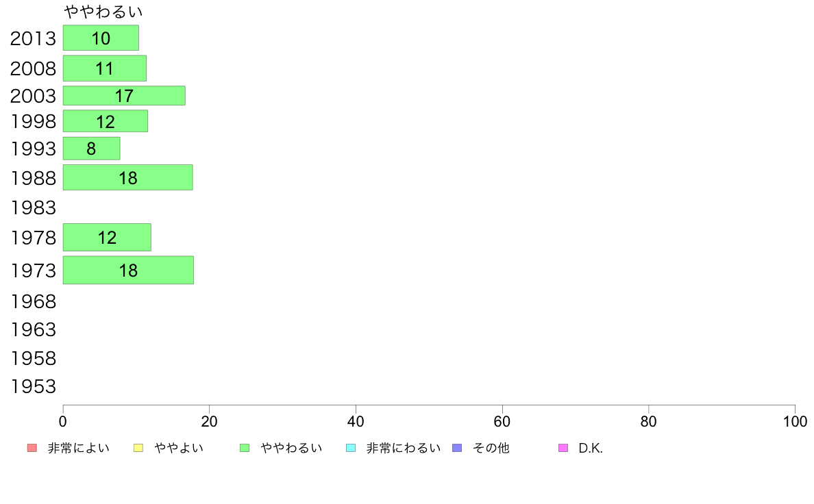This screenshot has height=504, width=814.
Task: Select the 2013 bar showing 10
Action: tap(101, 38)
